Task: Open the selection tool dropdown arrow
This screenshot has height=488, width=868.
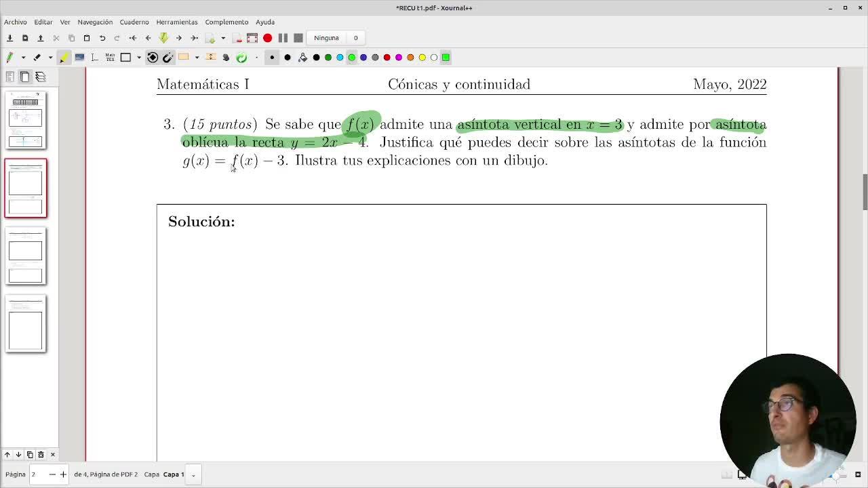Action: pyautogui.click(x=197, y=58)
